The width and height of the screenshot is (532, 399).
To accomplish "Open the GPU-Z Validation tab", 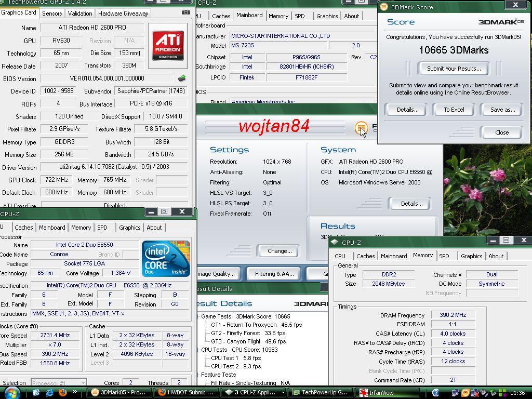I will pyautogui.click(x=80, y=13).
